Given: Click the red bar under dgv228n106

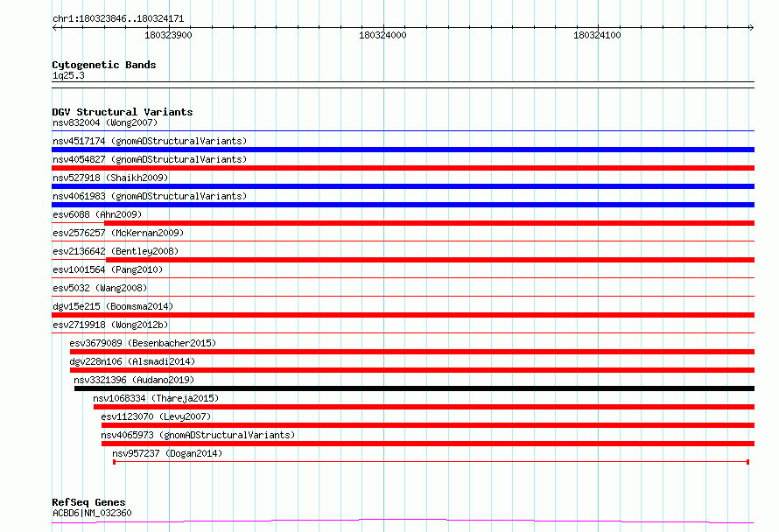Looking at the screenshot, I should point(412,370).
